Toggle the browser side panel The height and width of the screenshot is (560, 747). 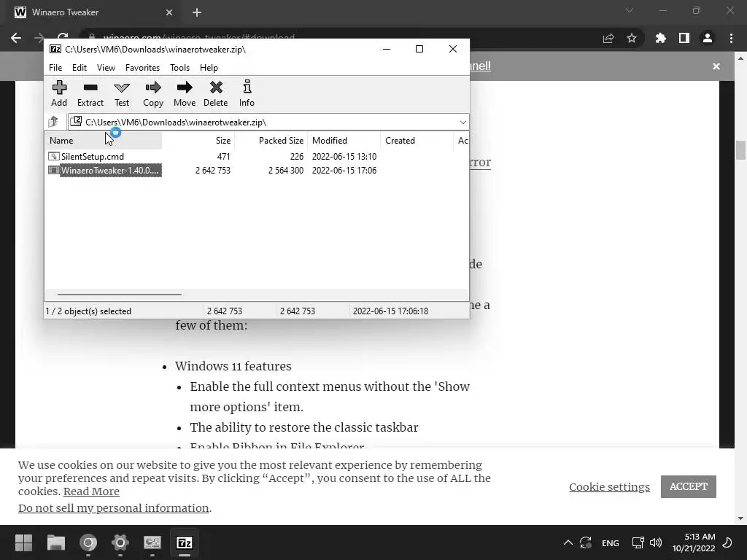click(684, 38)
